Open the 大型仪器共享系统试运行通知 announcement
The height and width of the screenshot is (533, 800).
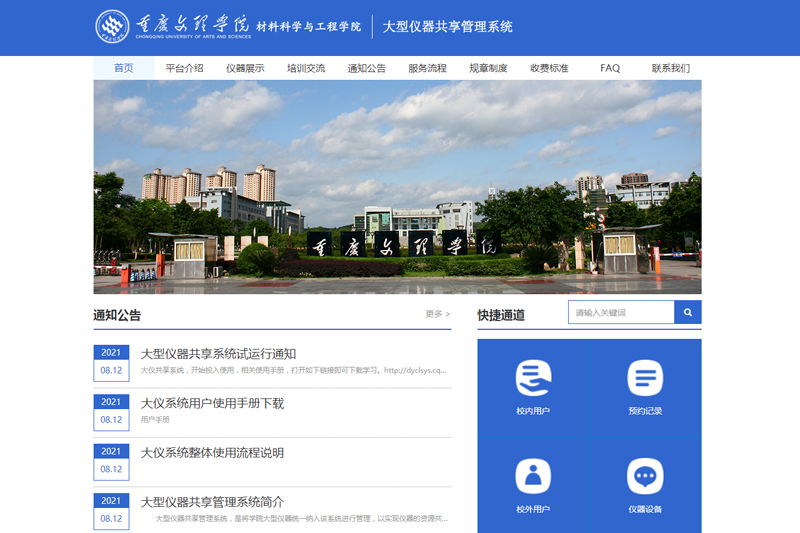point(218,353)
